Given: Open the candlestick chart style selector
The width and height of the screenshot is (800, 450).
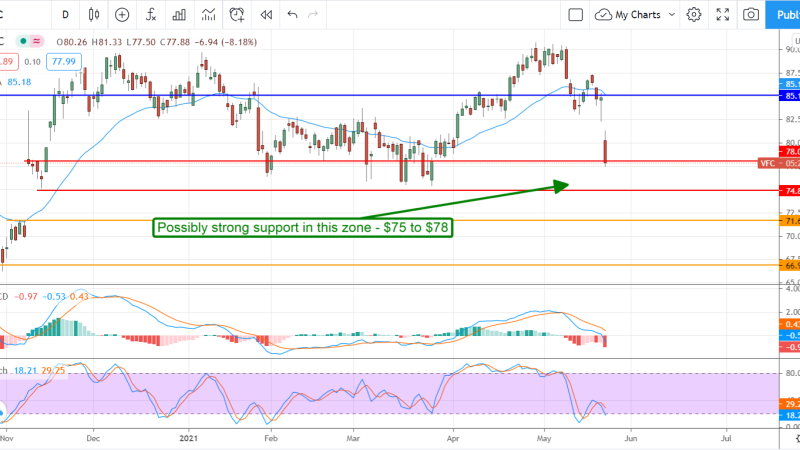Looking at the screenshot, I should tap(94, 15).
